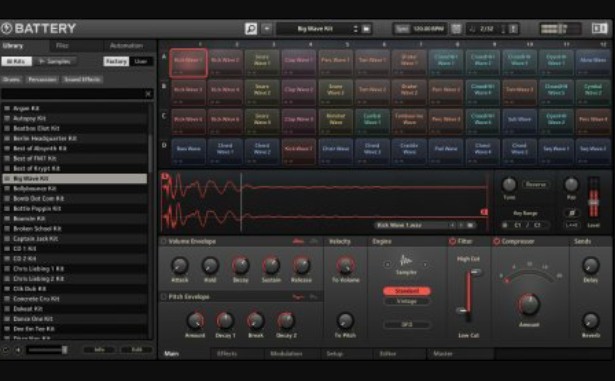Click the power icon at browser bottom-left
The height and width of the screenshot is (381, 615).
pos(5,350)
